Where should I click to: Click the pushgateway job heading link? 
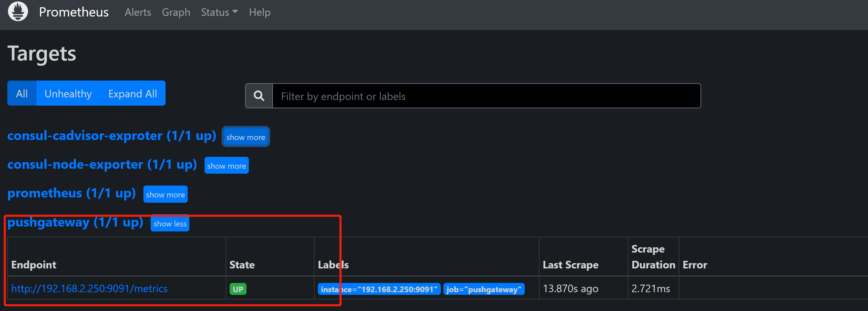[x=75, y=222]
